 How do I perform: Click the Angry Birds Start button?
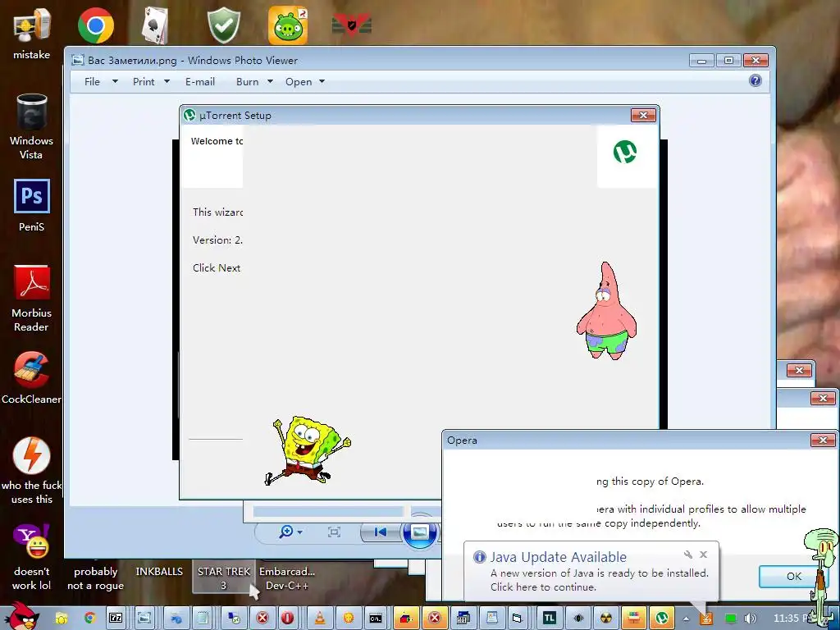[x=21, y=616]
